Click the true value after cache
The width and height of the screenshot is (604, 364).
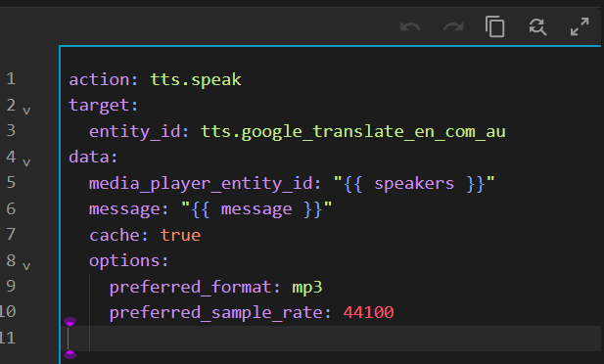pyautogui.click(x=180, y=235)
